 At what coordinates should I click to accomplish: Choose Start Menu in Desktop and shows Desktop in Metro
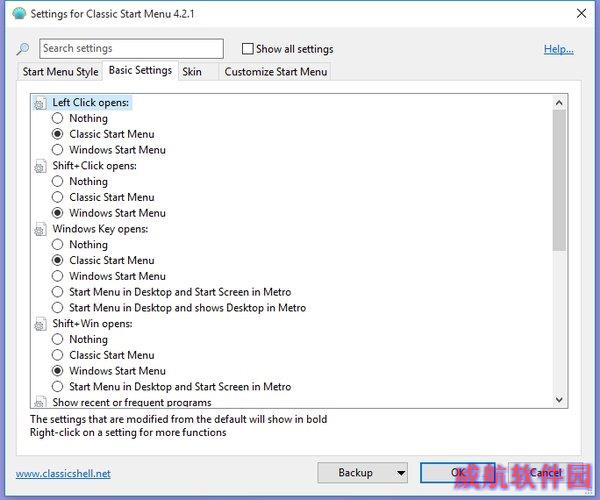tap(57, 308)
